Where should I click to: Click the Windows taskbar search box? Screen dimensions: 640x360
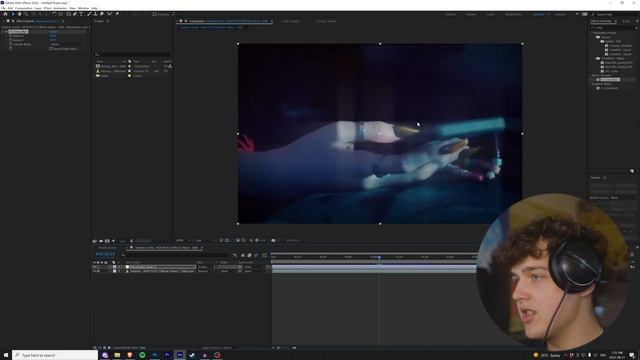[x=55, y=355]
